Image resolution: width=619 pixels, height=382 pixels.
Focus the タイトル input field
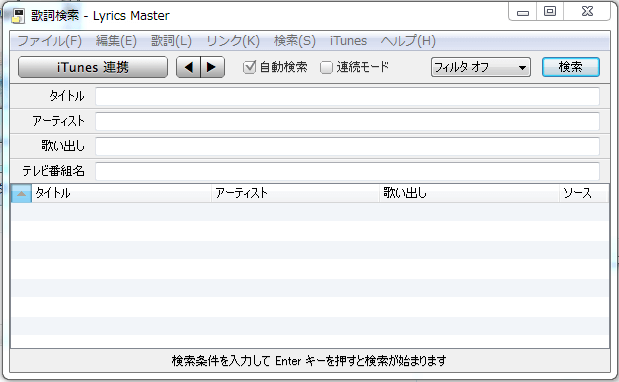tap(347, 96)
